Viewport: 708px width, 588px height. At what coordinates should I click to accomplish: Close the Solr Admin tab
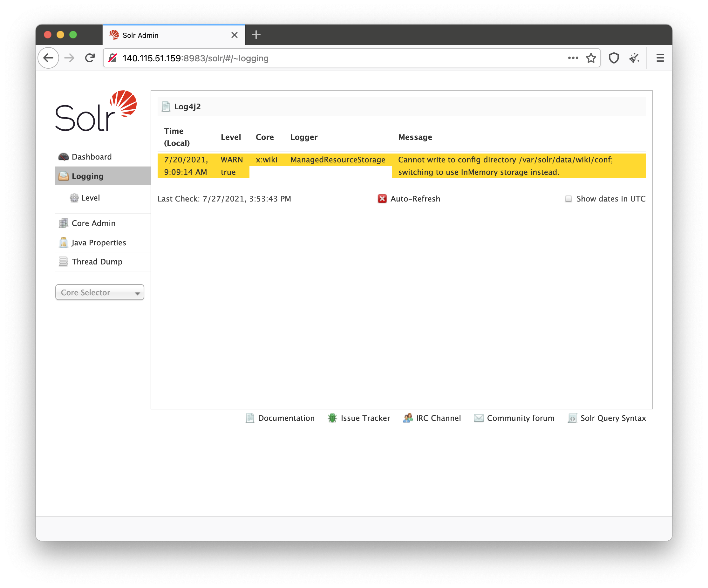tap(234, 35)
